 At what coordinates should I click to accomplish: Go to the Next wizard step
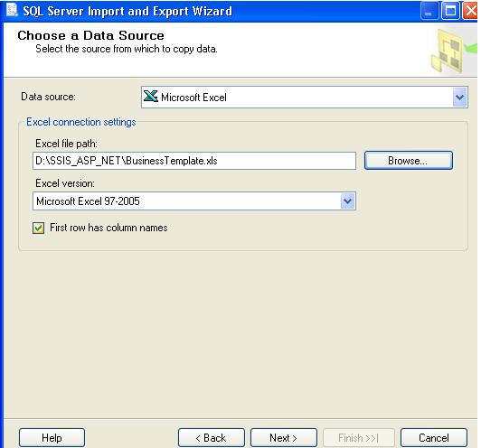(284, 437)
